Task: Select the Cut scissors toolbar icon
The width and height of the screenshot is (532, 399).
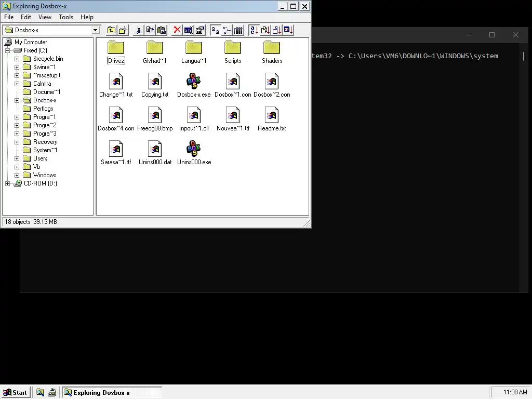Action: coord(139,30)
